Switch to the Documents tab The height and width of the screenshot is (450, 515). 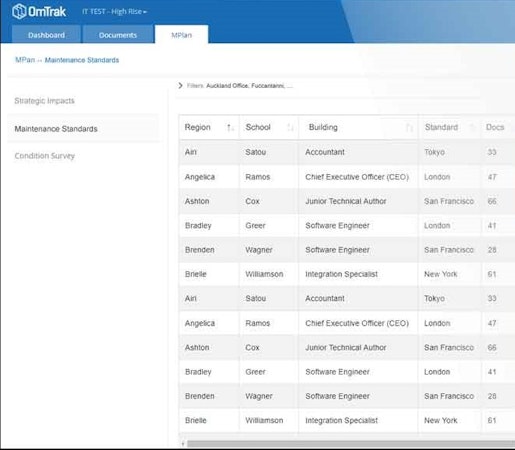118,34
